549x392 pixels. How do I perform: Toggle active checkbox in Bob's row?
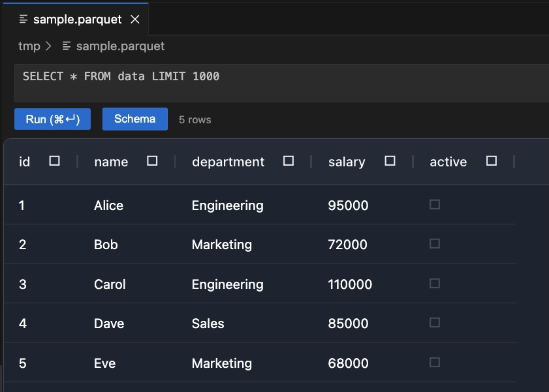coord(435,244)
